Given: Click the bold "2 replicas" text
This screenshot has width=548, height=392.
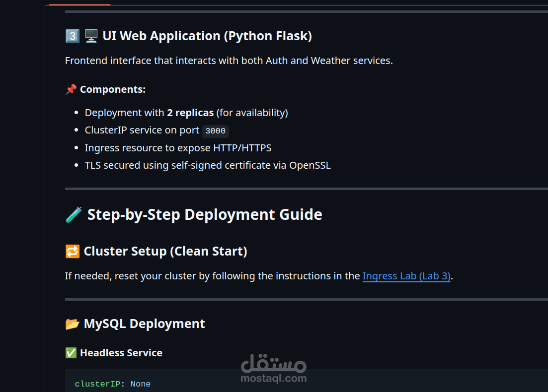Looking at the screenshot, I should click(x=190, y=113).
